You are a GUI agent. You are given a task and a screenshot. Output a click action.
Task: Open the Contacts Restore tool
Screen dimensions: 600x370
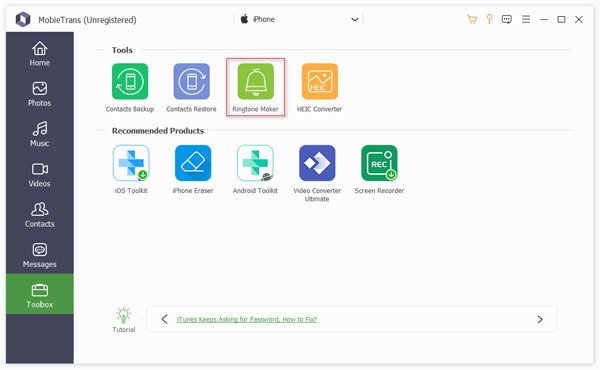pos(191,81)
